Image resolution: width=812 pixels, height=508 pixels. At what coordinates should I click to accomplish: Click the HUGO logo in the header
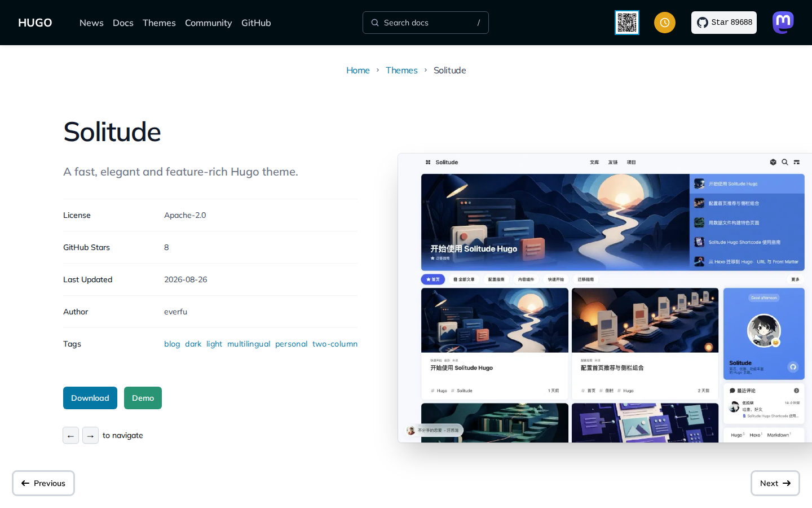click(x=35, y=23)
